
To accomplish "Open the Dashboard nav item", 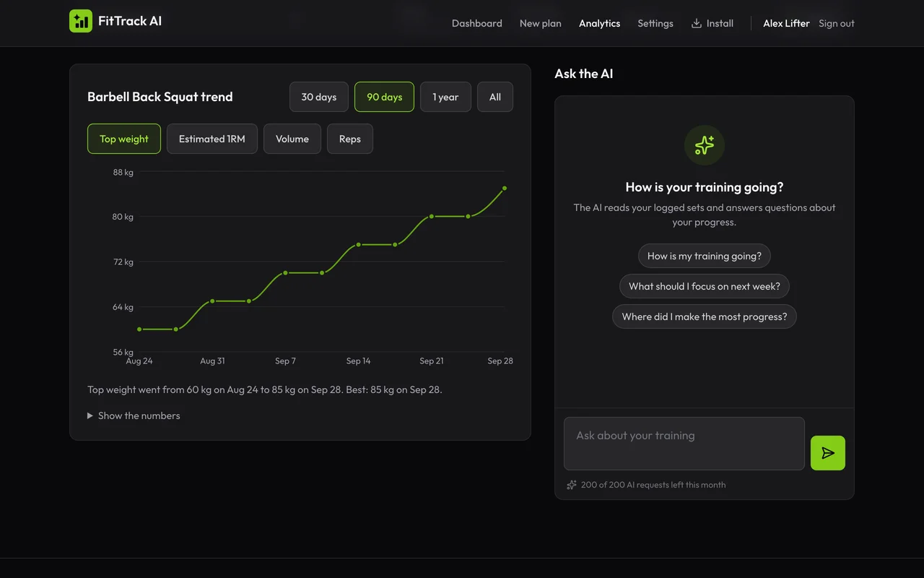I will point(477,23).
